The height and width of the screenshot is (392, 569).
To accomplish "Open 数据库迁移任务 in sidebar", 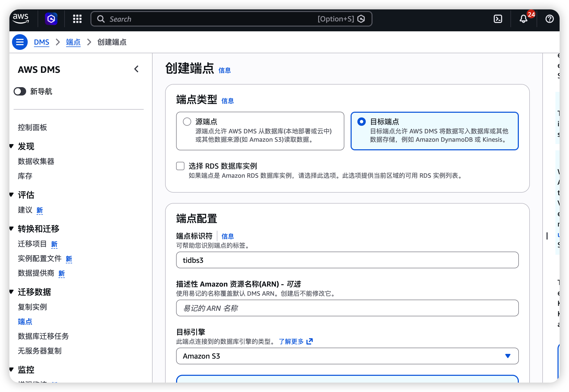I will coord(43,336).
